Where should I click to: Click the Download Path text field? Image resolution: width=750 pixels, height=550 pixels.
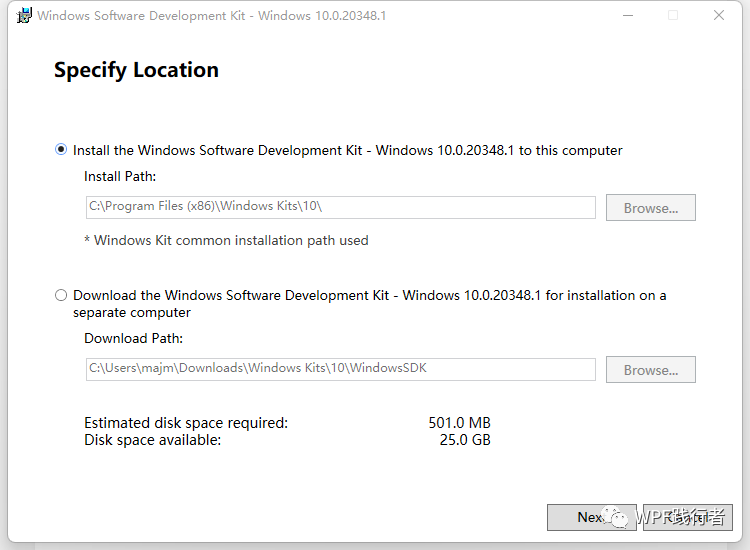click(x=341, y=369)
